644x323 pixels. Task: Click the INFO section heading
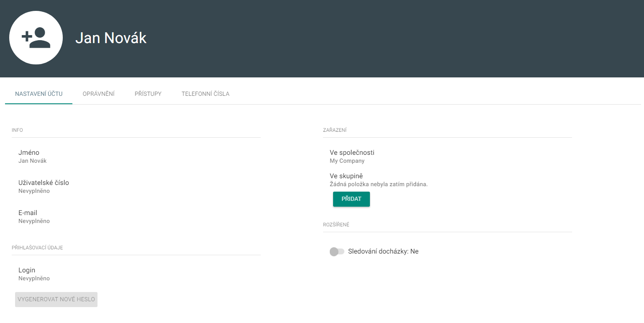coord(18,130)
